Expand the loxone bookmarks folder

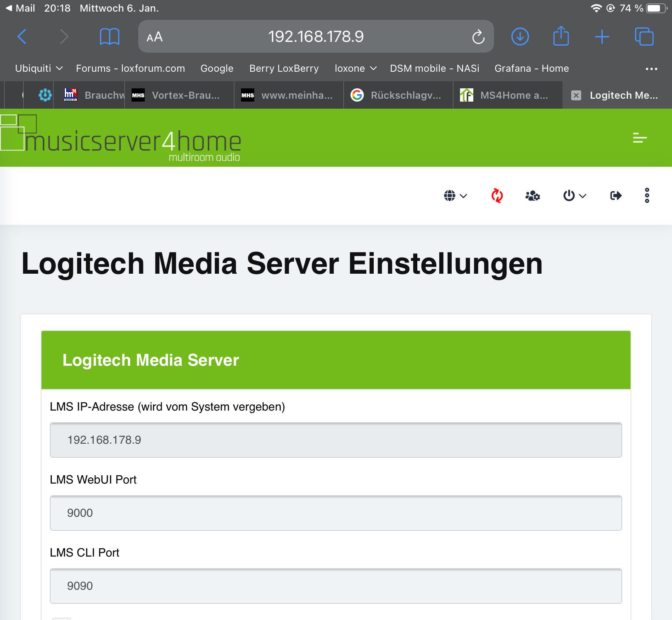click(355, 68)
